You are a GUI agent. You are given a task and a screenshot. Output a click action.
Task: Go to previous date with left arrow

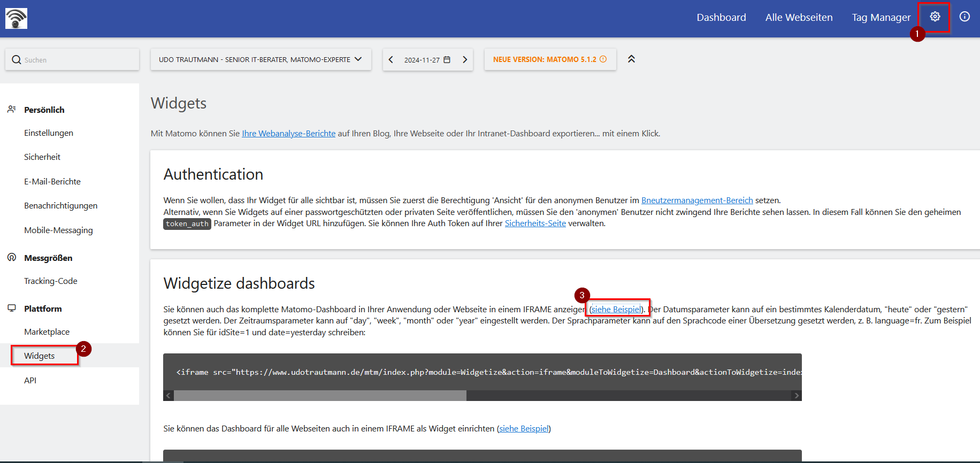(x=391, y=59)
